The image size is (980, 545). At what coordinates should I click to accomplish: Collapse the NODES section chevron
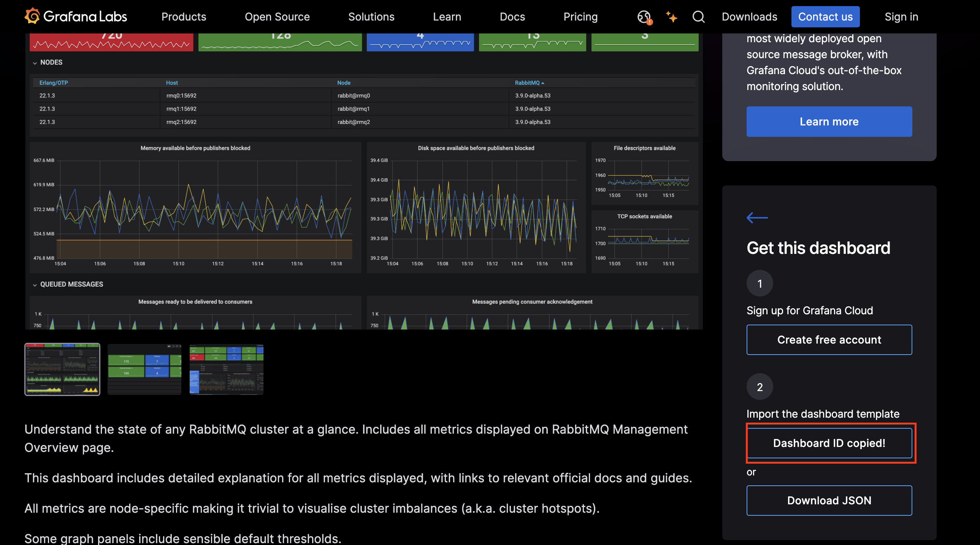pyautogui.click(x=35, y=63)
